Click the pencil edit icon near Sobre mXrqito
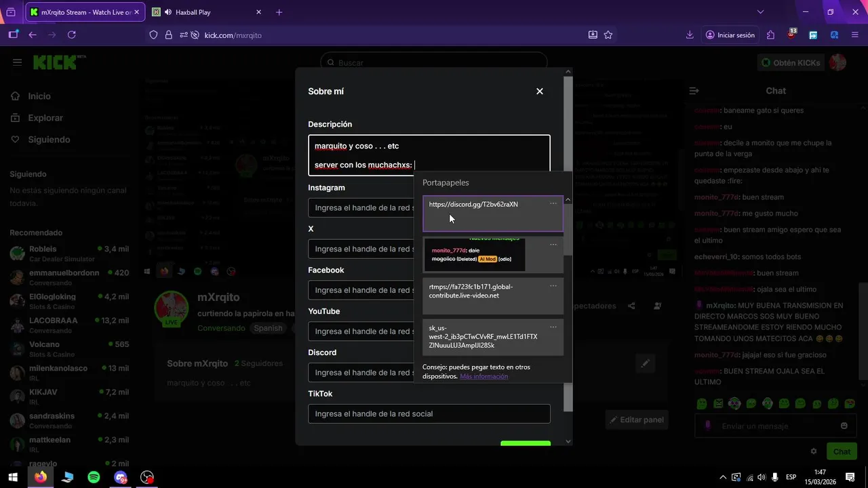Image resolution: width=868 pixels, height=488 pixels. (646, 364)
